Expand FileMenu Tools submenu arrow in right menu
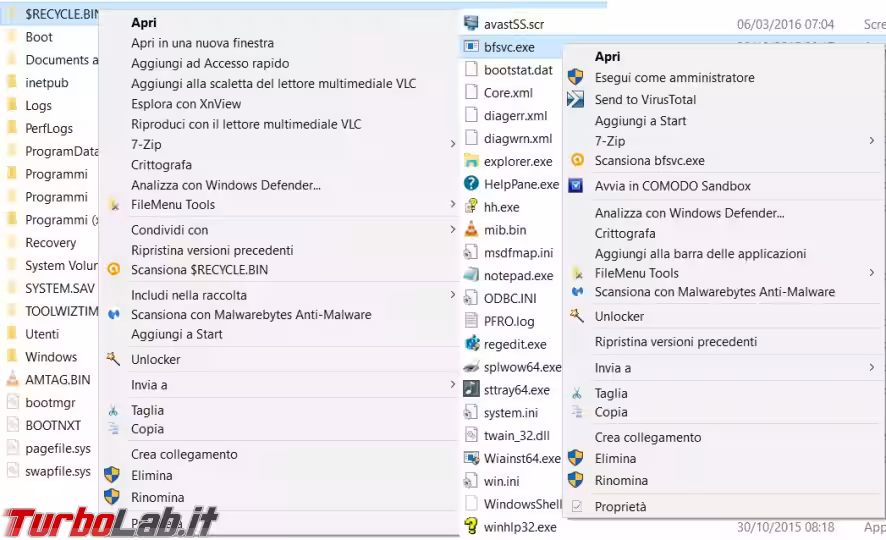The width and height of the screenshot is (886, 540). pyautogui.click(x=872, y=273)
